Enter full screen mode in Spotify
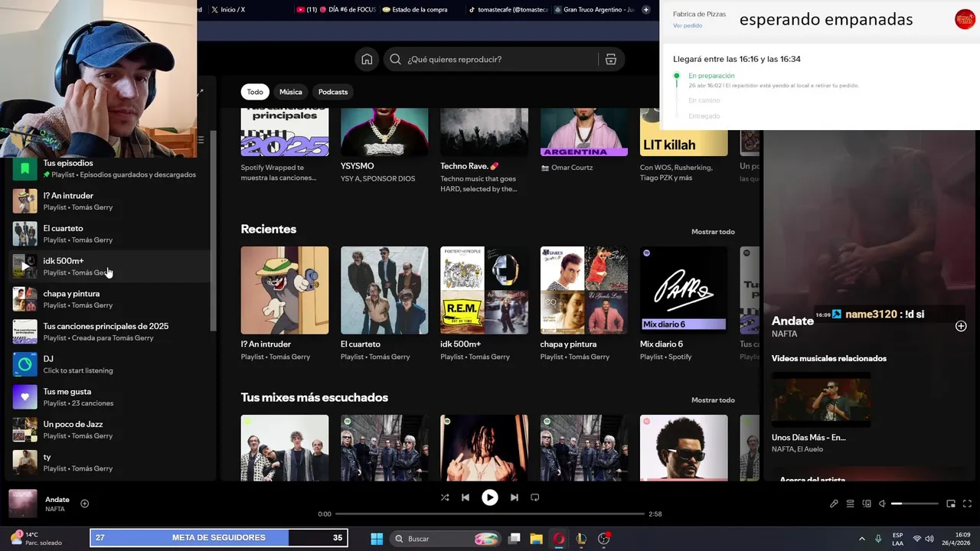The width and height of the screenshot is (980, 551). pyautogui.click(x=967, y=504)
